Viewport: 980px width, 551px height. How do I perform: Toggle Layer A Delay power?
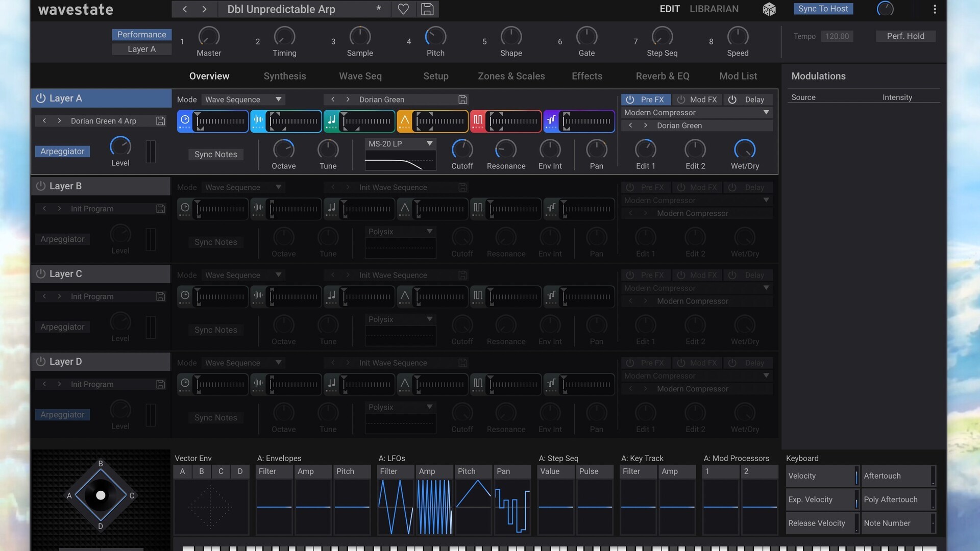(732, 99)
